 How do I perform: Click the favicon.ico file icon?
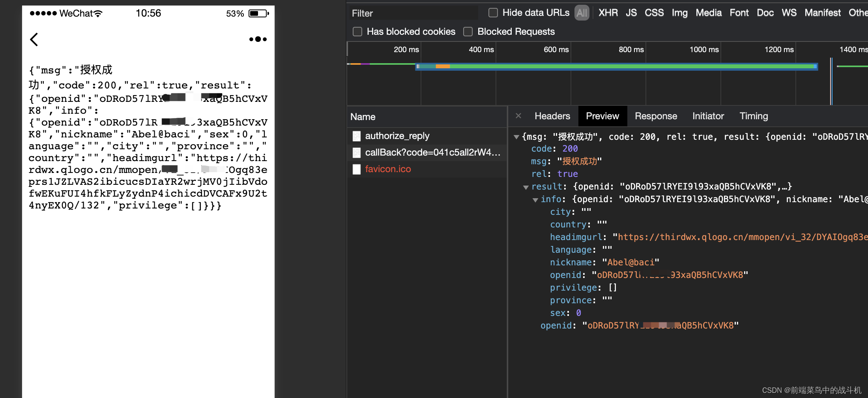tap(357, 169)
